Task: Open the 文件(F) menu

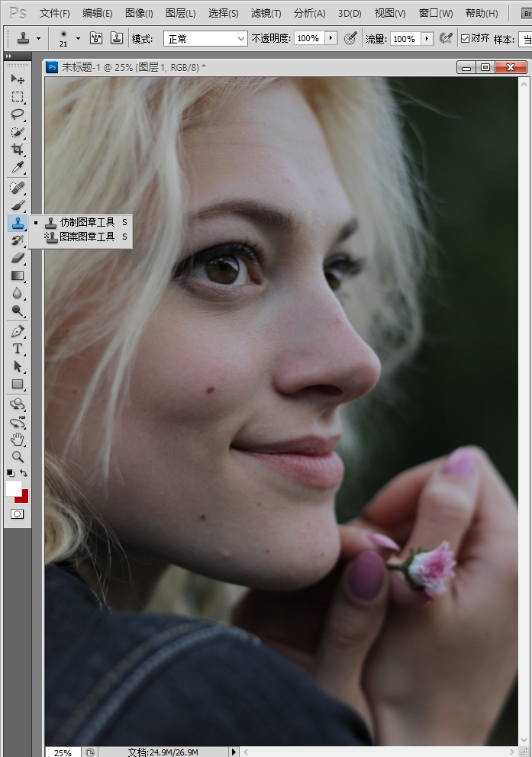Action: coord(54,13)
